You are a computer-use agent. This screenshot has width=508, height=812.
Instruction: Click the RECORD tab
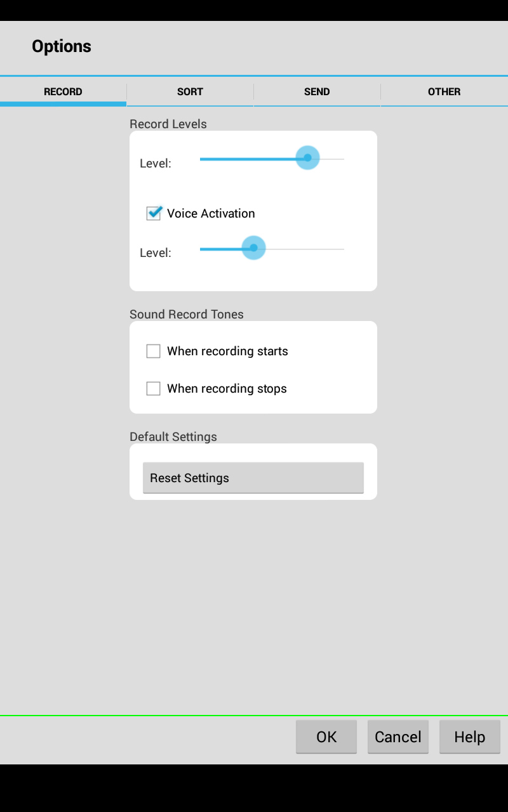[x=63, y=92]
